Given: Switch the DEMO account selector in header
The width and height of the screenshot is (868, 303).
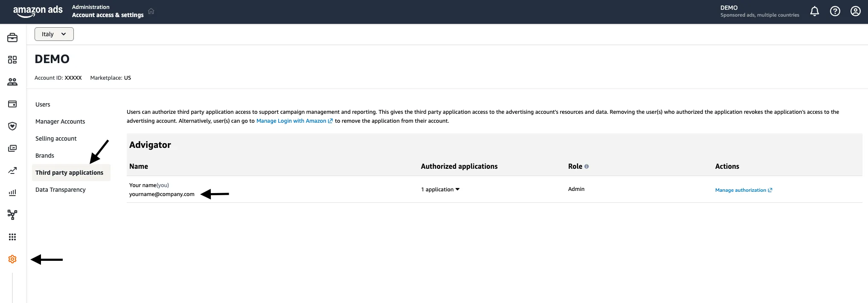Looking at the screenshot, I should pos(760,11).
